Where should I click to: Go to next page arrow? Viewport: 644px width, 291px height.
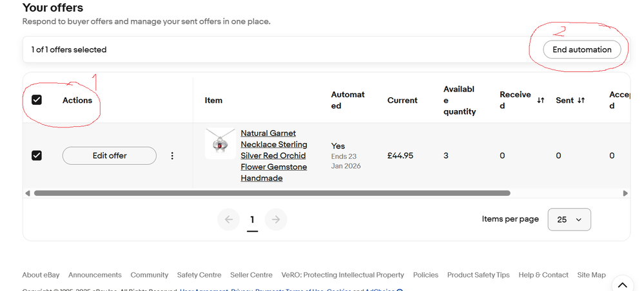(x=276, y=220)
